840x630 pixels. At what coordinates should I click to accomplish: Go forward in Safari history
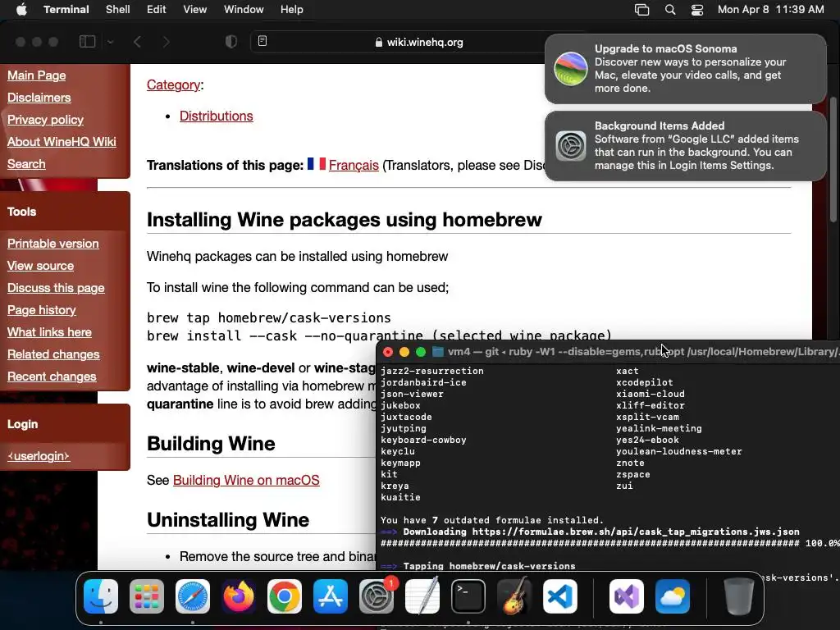166,42
